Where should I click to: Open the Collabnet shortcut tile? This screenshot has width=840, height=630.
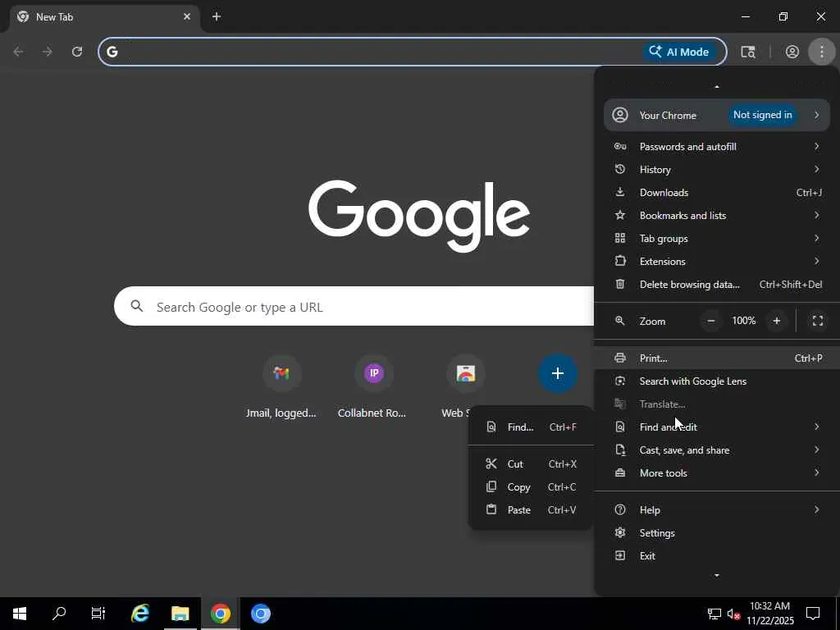pos(373,387)
